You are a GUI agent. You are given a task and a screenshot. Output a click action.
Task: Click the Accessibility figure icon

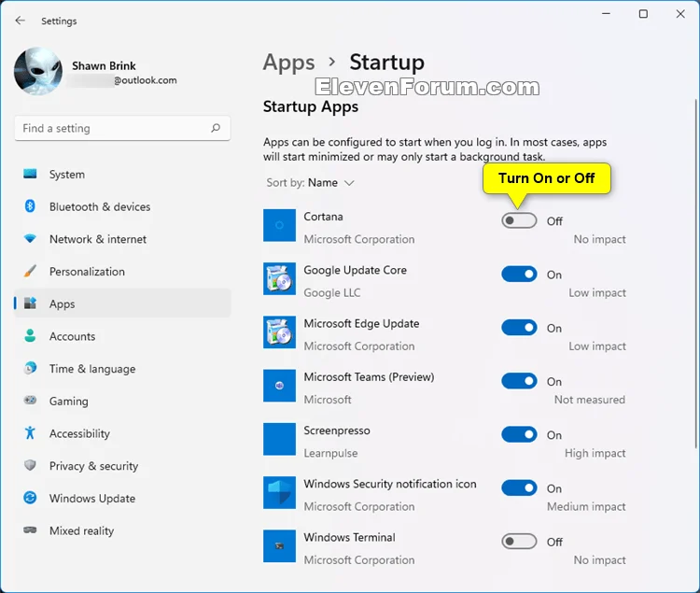pyautogui.click(x=30, y=432)
